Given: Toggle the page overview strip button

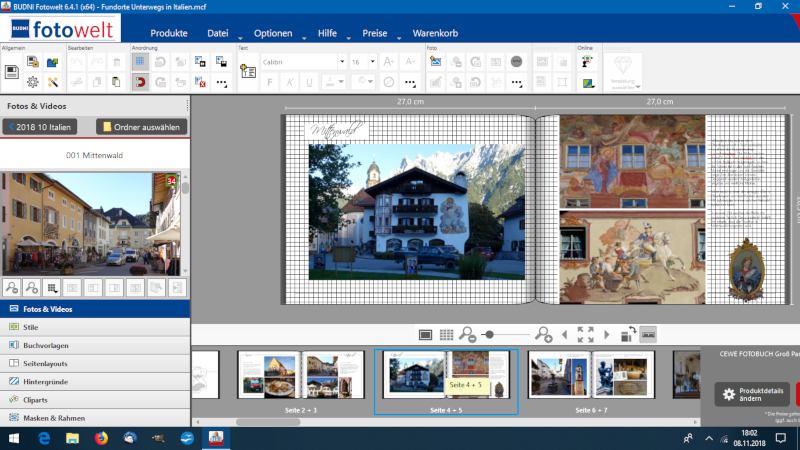Looking at the screenshot, I should [648, 334].
